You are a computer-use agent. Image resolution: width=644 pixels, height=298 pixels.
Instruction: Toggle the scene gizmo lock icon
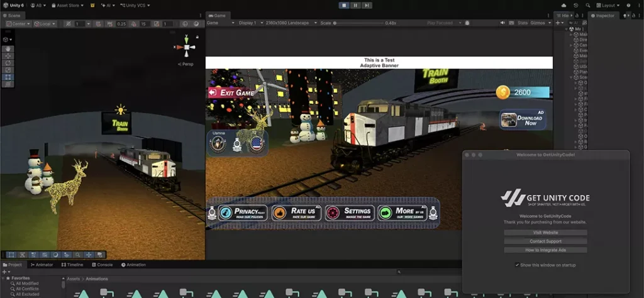coord(197,37)
